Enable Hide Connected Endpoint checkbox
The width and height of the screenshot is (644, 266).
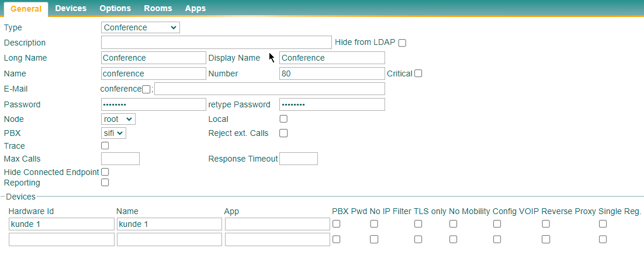pos(105,171)
